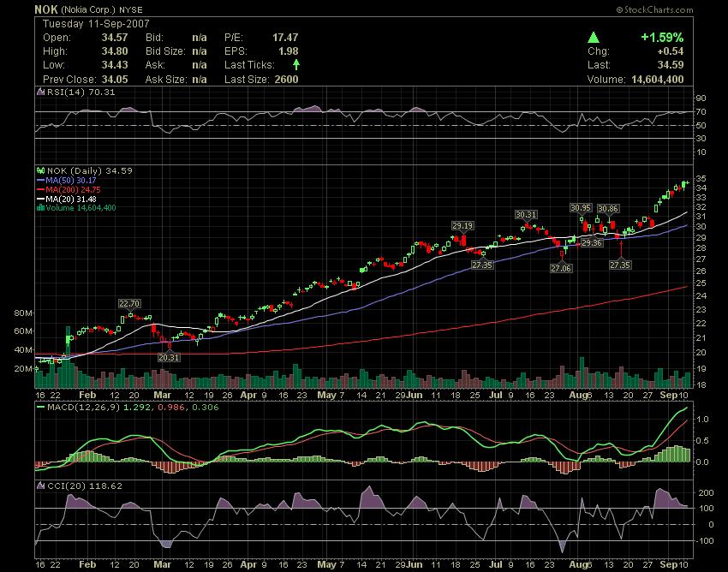The image size is (728, 572).
Task: Click the white MA(20) line swatch
Action: (x=41, y=199)
